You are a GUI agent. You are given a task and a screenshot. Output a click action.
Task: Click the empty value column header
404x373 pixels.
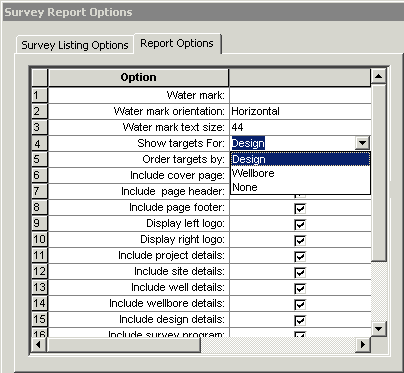[300, 77]
